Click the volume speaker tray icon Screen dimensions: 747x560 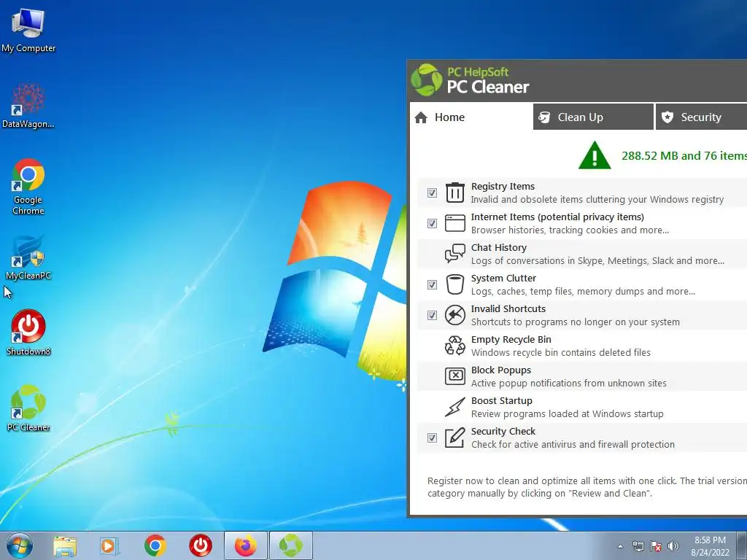tap(673, 546)
